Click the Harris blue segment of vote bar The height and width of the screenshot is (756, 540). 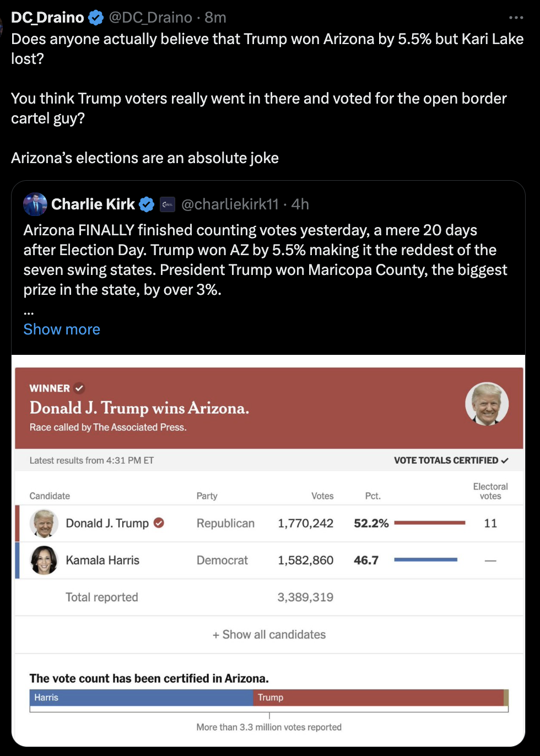point(141,698)
